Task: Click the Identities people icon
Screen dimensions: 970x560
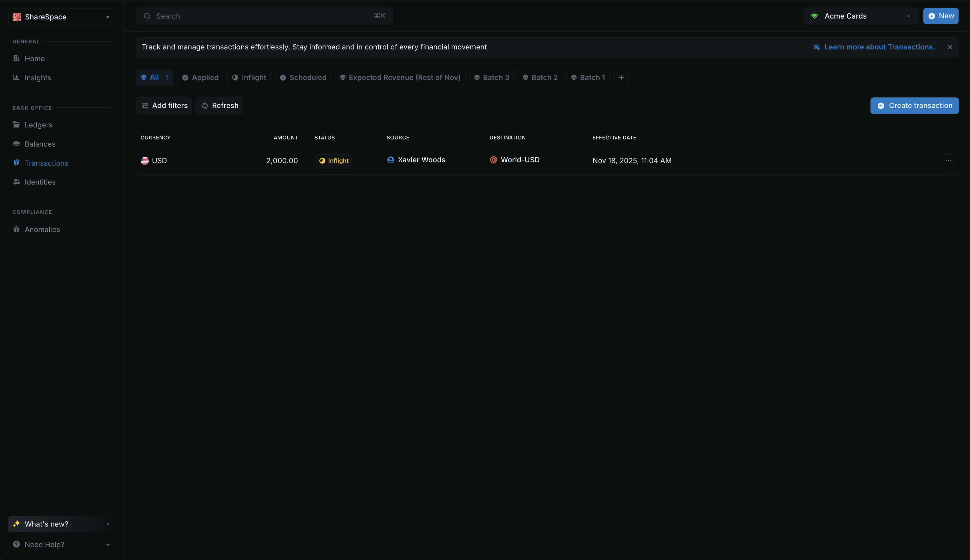Action: coord(16,182)
